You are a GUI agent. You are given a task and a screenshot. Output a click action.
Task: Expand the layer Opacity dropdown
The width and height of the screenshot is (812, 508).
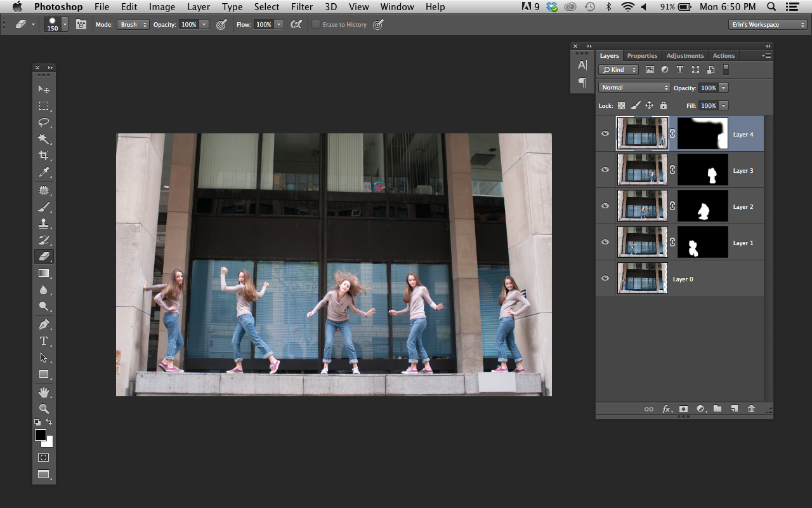[724, 88]
